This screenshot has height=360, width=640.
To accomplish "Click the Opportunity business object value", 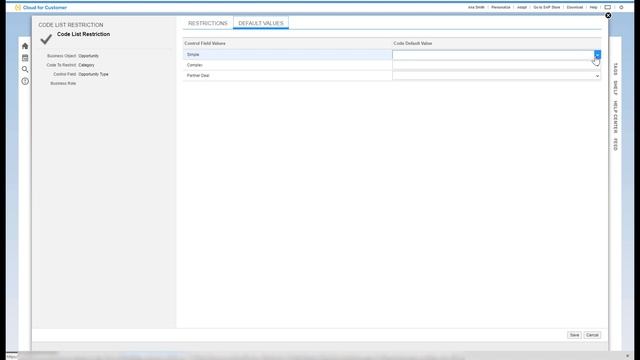I will (89, 56).
